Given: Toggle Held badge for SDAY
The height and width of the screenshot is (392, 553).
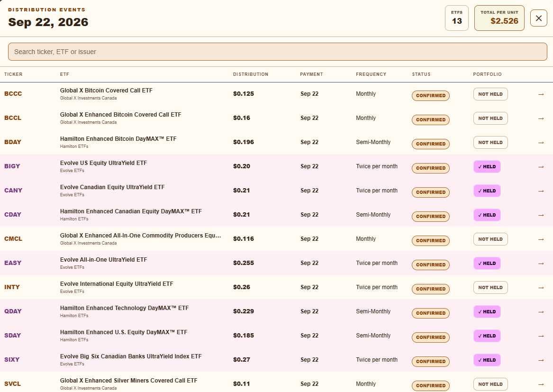Looking at the screenshot, I should click(487, 336).
